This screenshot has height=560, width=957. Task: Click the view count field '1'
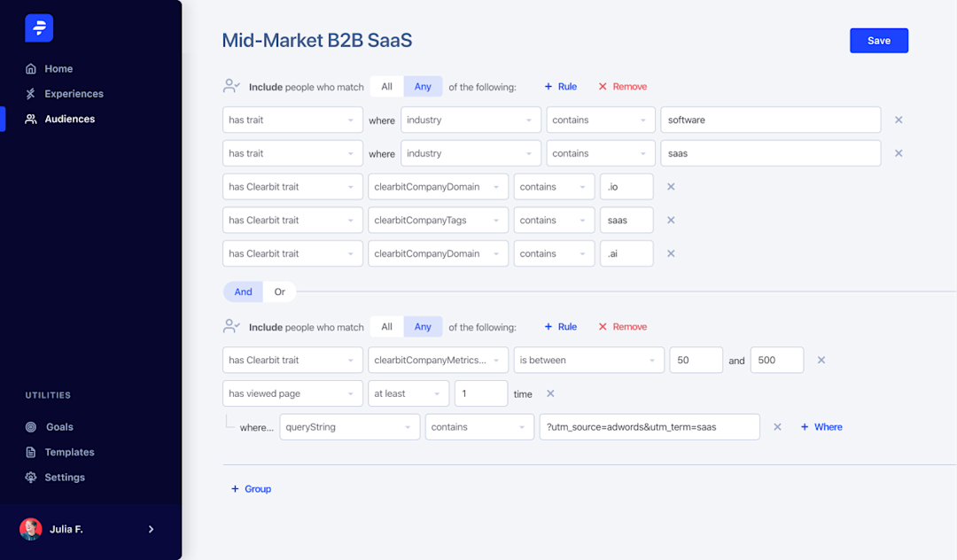click(x=481, y=393)
